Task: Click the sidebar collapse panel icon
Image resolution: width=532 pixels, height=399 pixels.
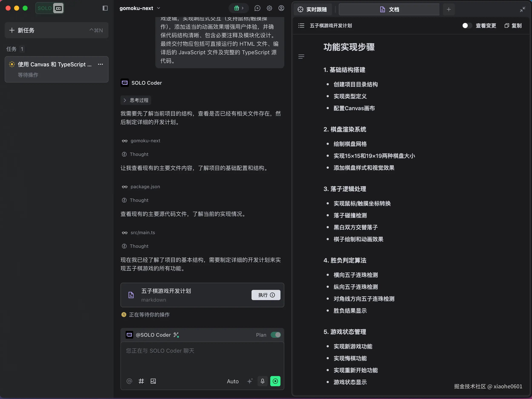Action: tap(105, 8)
